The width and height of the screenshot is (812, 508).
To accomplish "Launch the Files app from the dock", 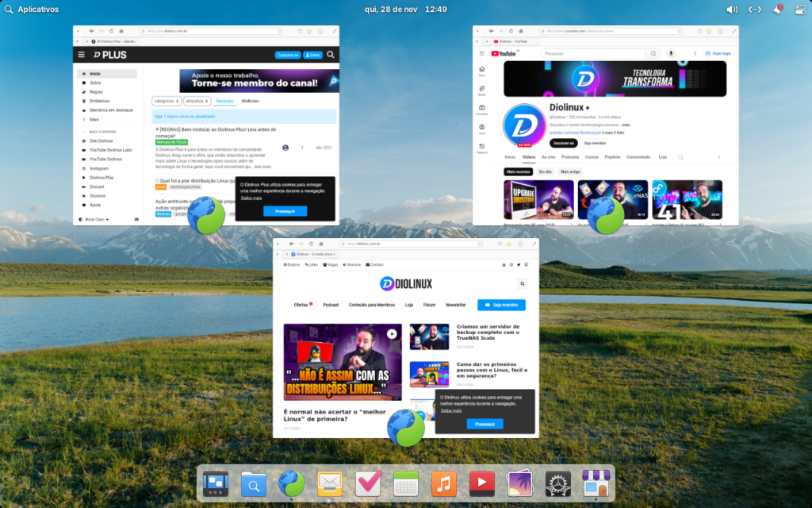I will point(253,483).
